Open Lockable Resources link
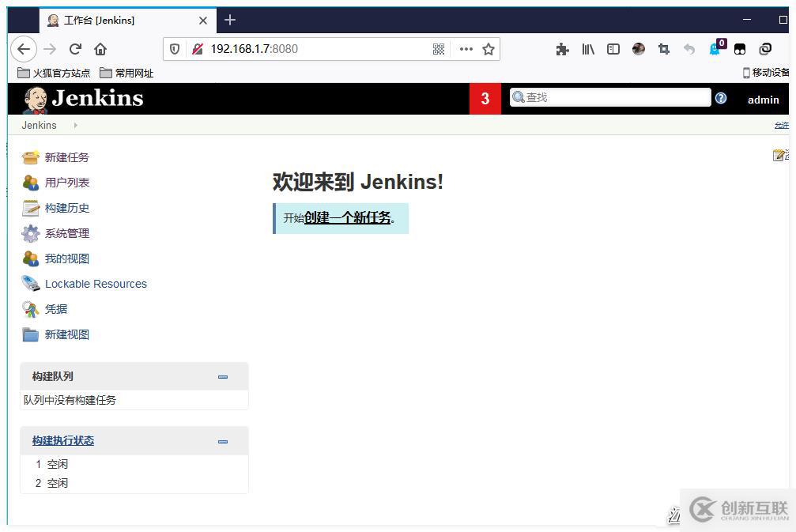The height and width of the screenshot is (532, 796). (96, 284)
